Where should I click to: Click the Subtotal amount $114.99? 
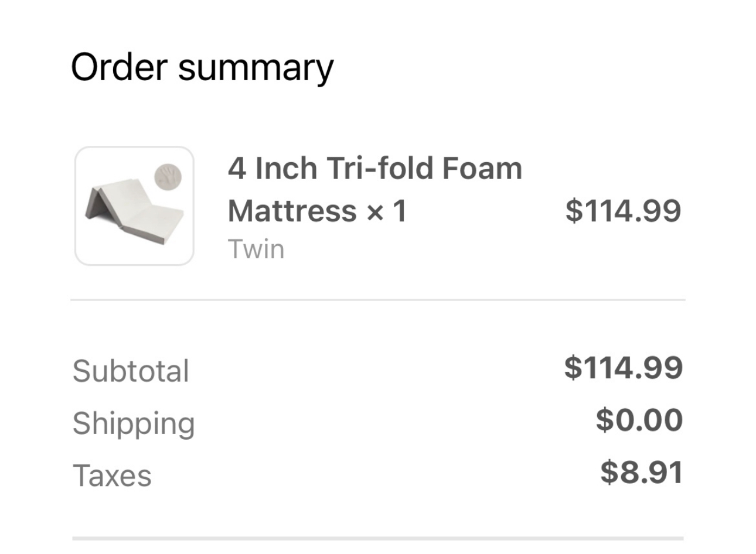click(624, 368)
